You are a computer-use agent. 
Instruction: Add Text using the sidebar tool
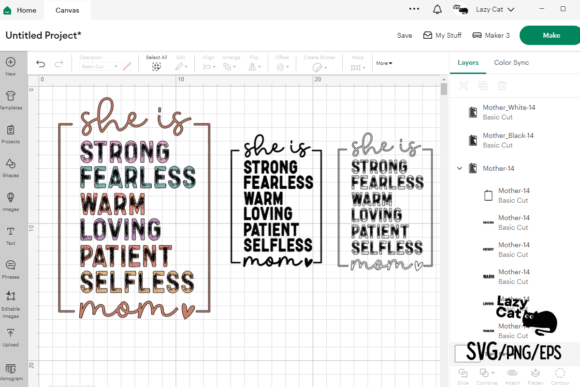pyautogui.click(x=11, y=235)
